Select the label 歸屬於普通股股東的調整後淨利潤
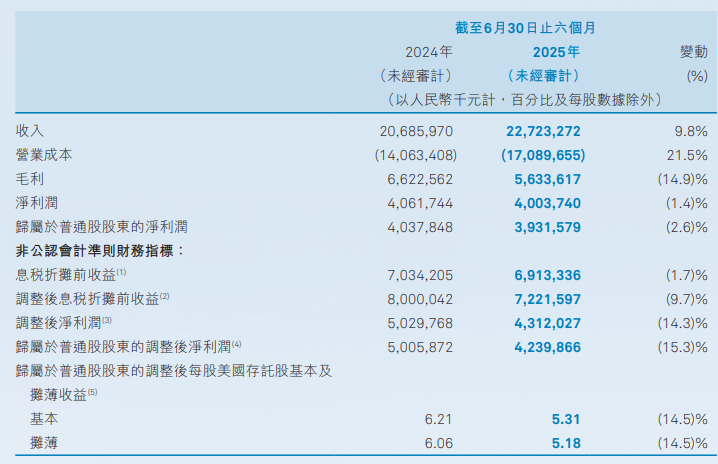Viewport: 718px width, 464px height. point(129,347)
